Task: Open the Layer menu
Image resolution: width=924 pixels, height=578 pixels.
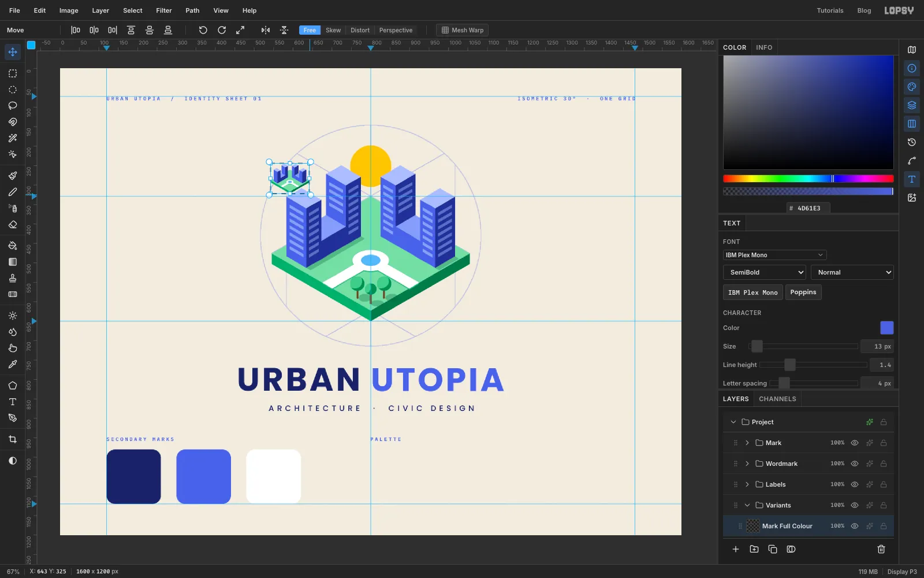Action: click(x=100, y=10)
